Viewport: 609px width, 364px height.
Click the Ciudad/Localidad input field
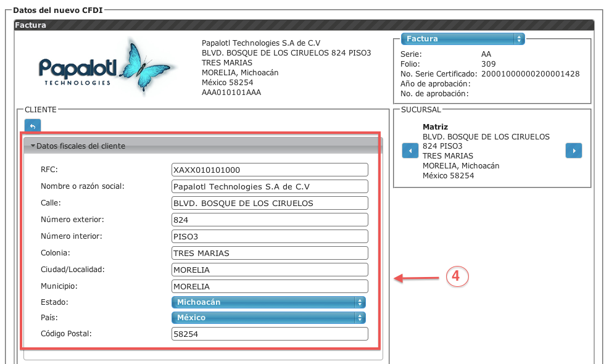point(270,270)
